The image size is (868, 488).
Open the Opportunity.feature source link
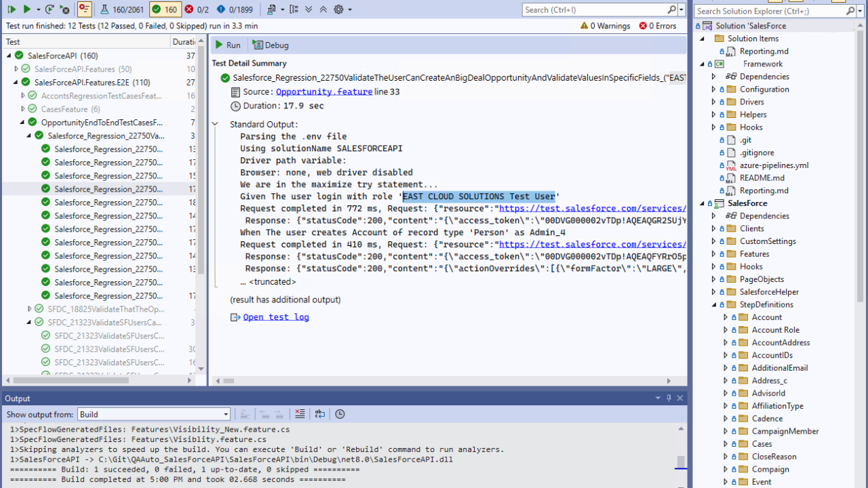coord(323,92)
